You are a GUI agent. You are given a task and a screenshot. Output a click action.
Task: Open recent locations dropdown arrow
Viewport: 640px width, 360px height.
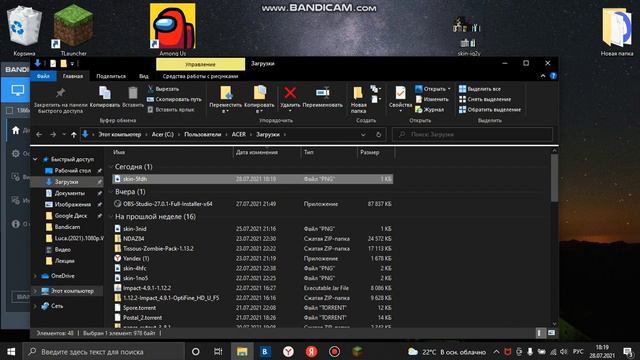[x=64, y=134]
